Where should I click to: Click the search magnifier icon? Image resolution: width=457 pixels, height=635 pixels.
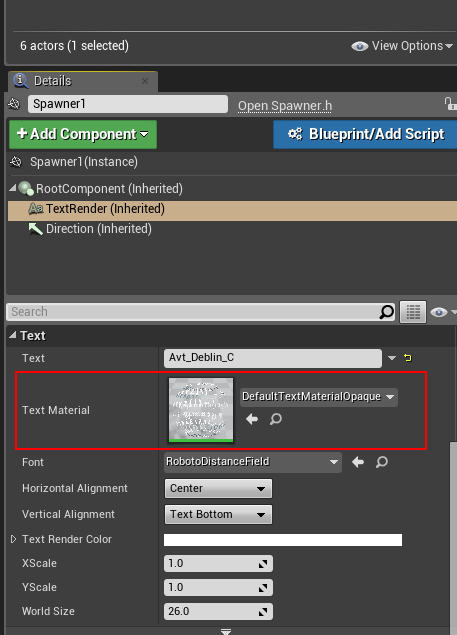[x=387, y=312]
